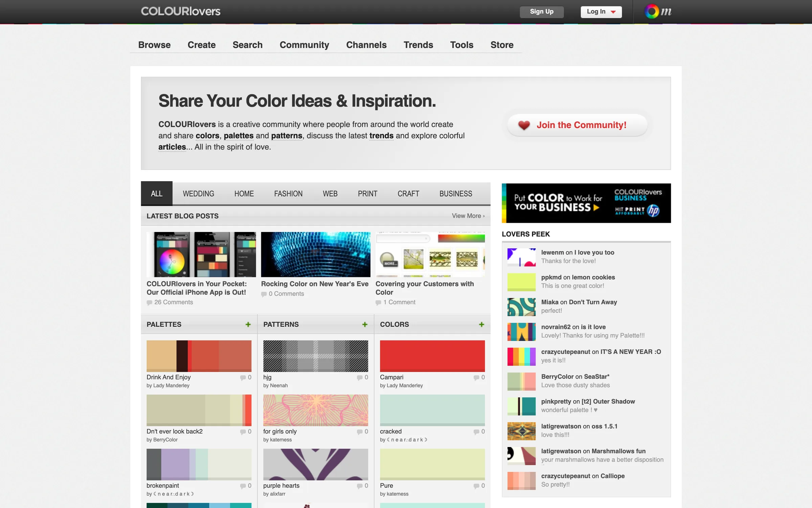Click the plus icon next to COLORS
The width and height of the screenshot is (812, 508).
(481, 324)
